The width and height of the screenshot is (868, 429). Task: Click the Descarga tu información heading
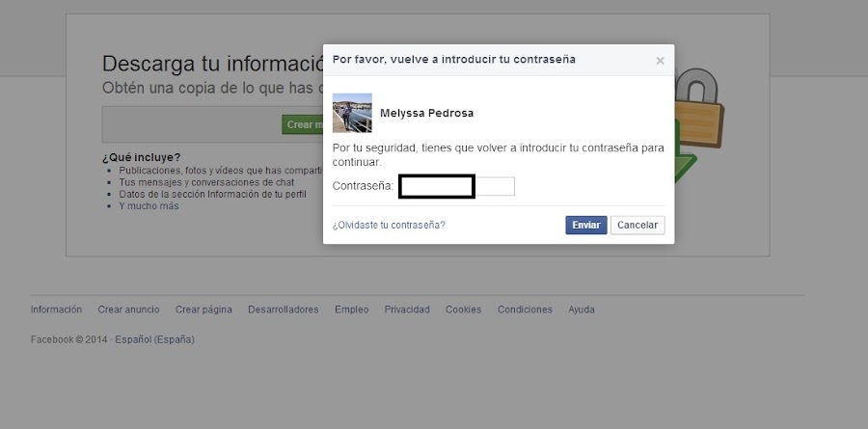pyautogui.click(x=212, y=64)
